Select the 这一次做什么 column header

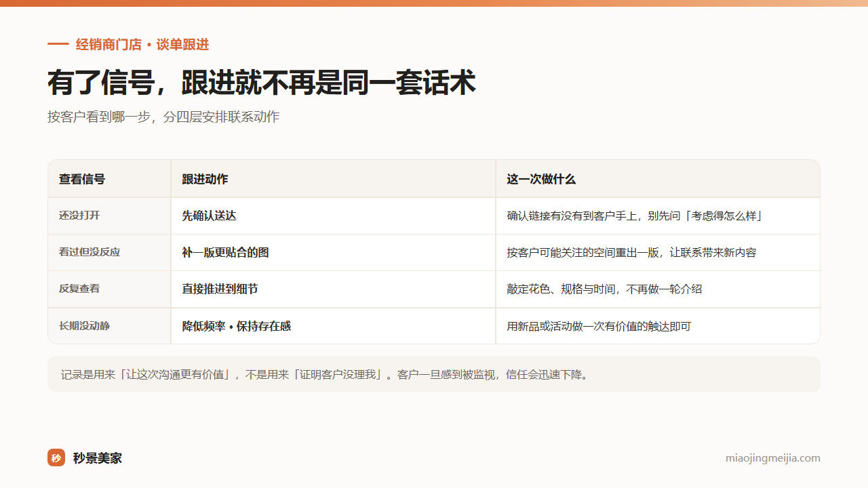[658, 179]
